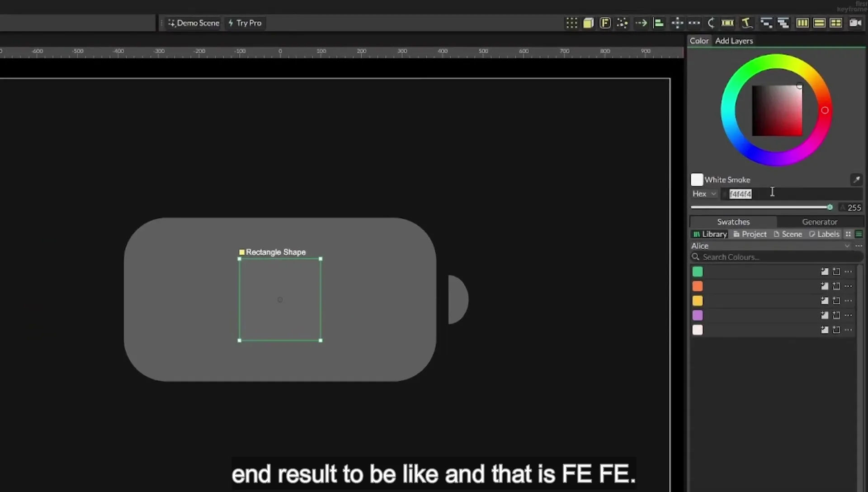Activate the eyedropper color picker
The height and width of the screenshot is (492, 868).
[856, 180]
